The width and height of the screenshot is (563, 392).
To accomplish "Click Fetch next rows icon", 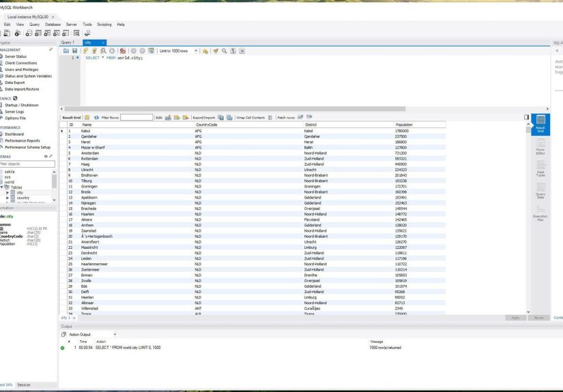I will point(300,117).
